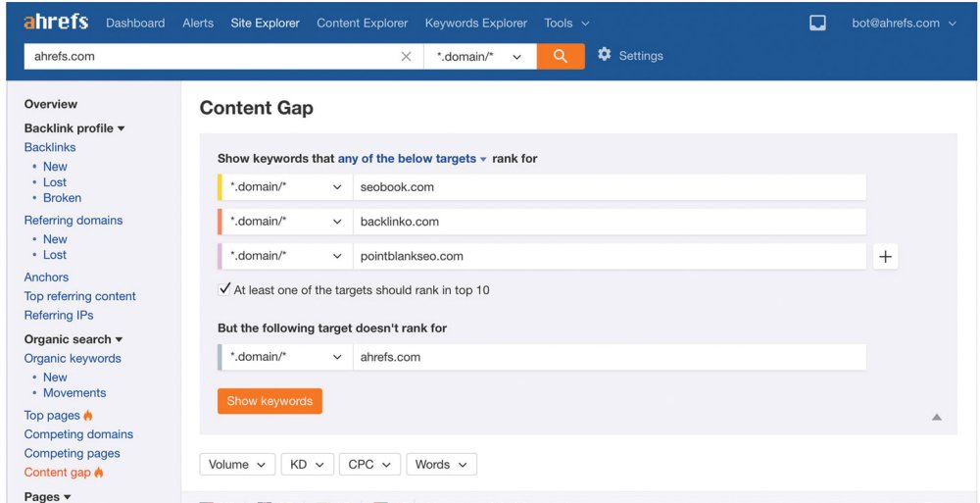Switch to Content Explorer
The height and width of the screenshot is (503, 980).
pyautogui.click(x=363, y=24)
